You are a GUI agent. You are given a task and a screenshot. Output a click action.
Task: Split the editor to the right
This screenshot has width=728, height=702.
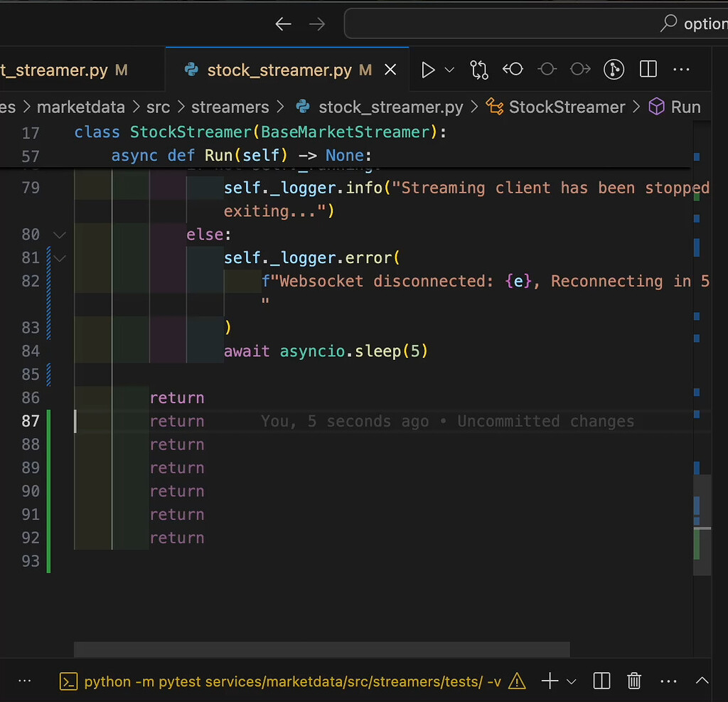point(648,70)
